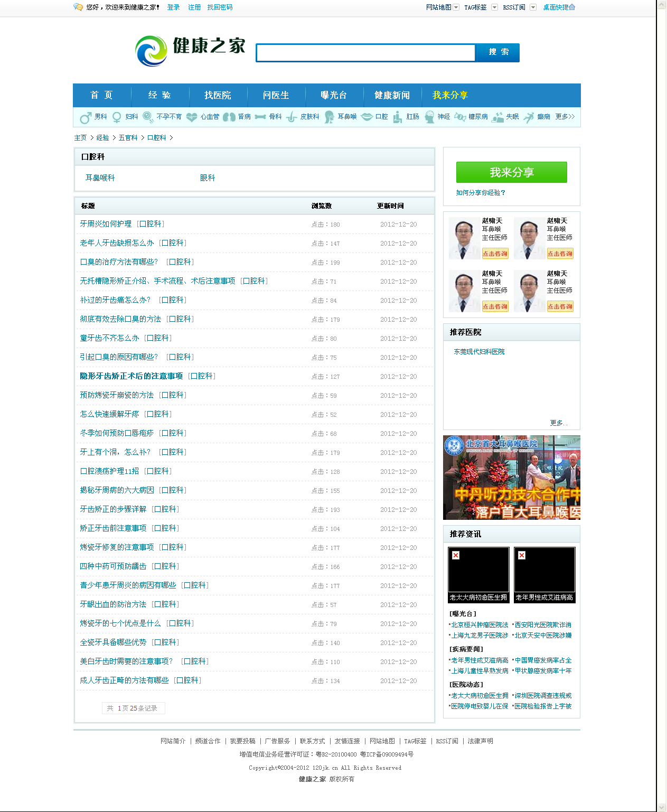Click the 神经 brain icon

tap(429, 117)
